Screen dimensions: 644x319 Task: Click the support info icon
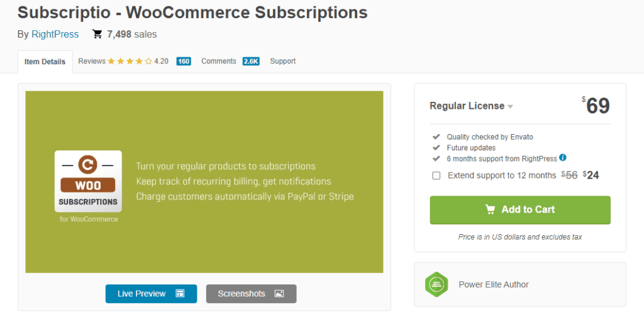coord(563,158)
